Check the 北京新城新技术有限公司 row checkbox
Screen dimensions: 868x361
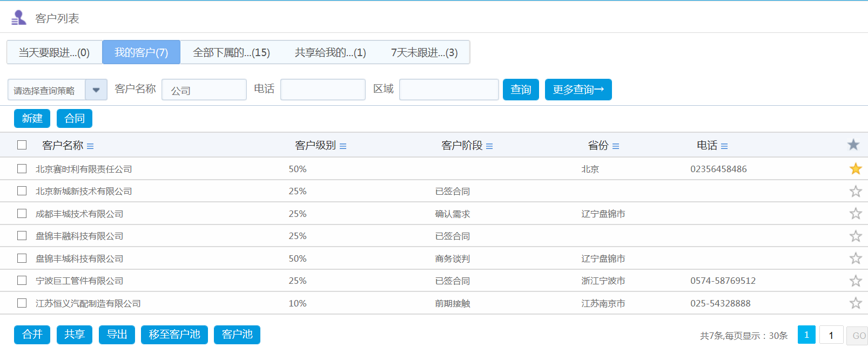click(22, 190)
